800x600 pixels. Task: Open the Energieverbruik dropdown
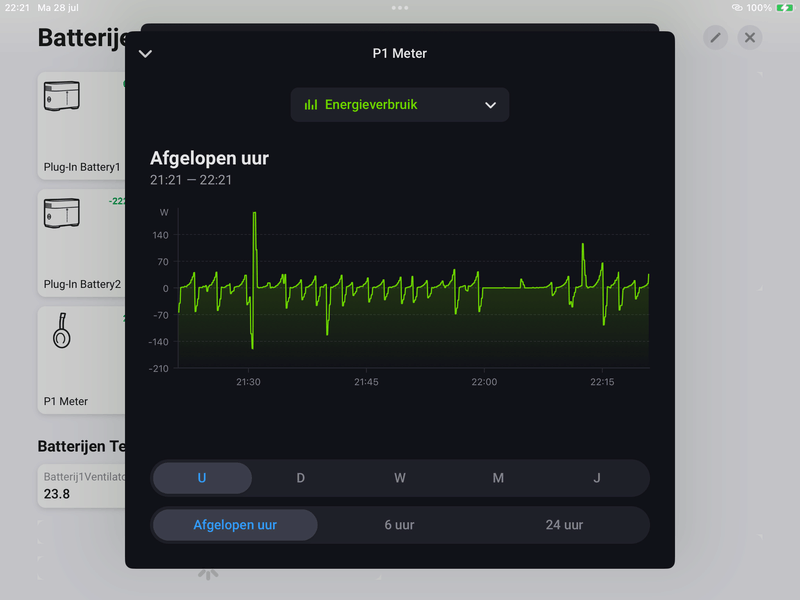pos(399,105)
